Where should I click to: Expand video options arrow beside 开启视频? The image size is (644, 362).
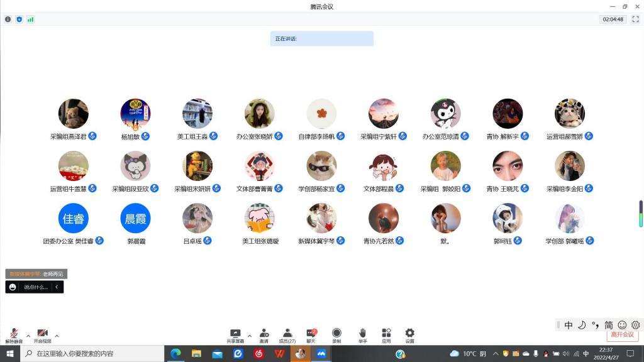coord(57,336)
